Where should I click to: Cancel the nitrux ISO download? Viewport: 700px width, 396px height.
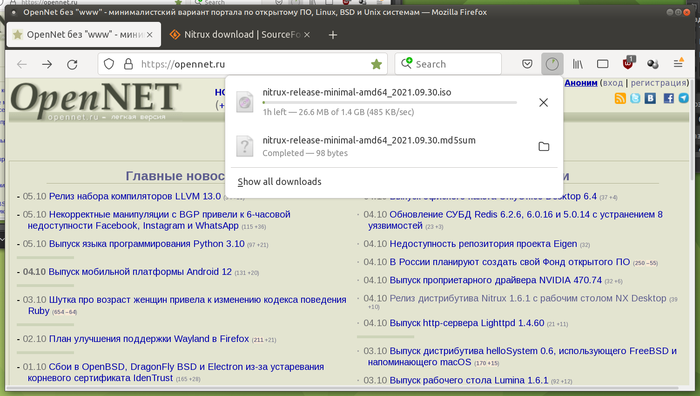[543, 103]
